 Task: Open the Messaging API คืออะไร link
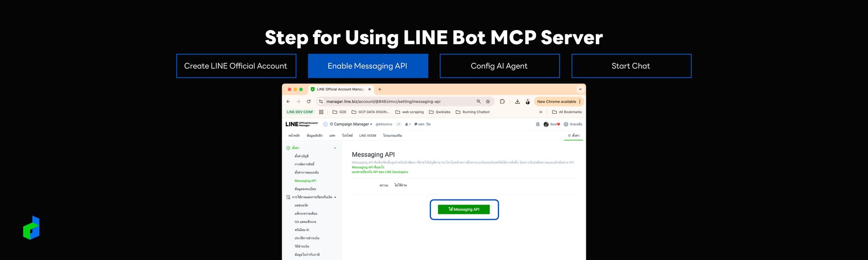click(368, 167)
